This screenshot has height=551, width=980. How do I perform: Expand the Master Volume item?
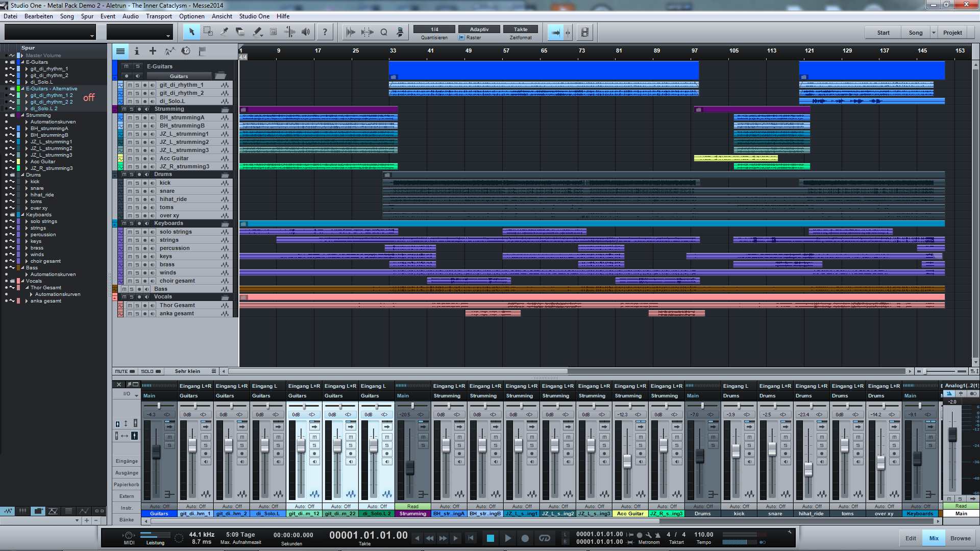22,56
